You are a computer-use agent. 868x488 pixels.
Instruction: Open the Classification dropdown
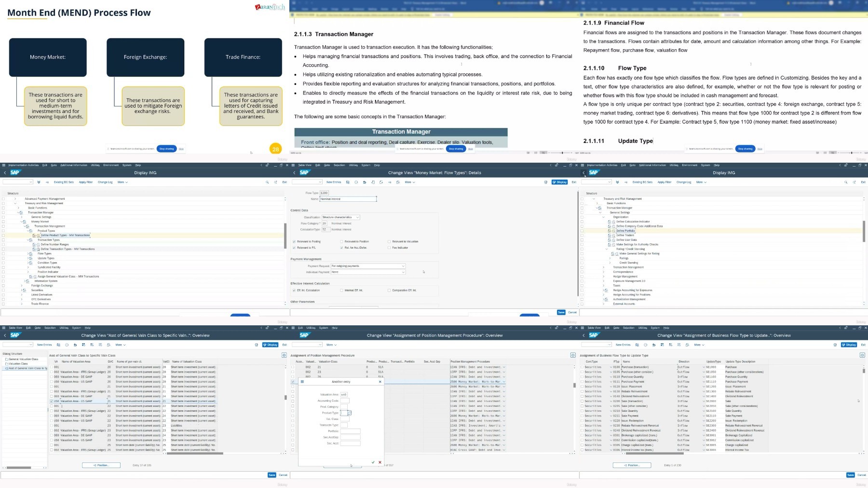point(341,217)
